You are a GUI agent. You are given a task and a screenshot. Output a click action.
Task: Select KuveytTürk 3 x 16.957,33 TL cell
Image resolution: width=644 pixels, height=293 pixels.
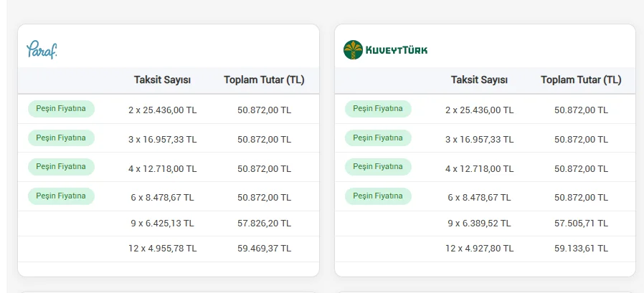point(480,140)
